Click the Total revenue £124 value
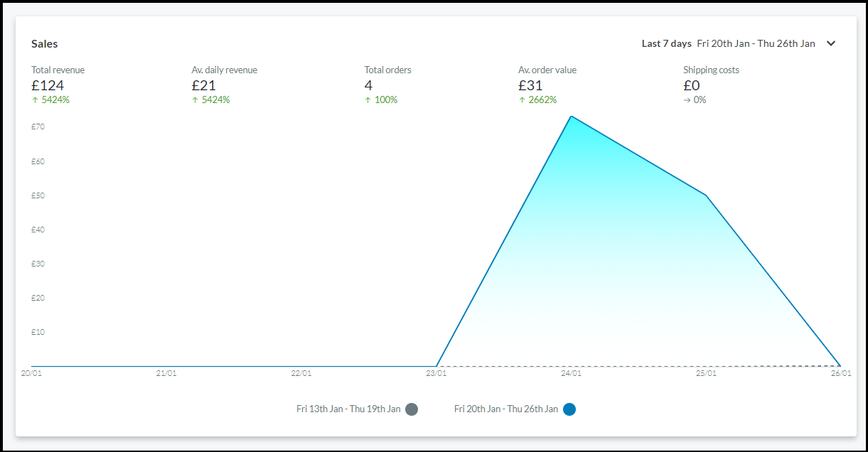This screenshot has height=452, width=868. click(48, 85)
